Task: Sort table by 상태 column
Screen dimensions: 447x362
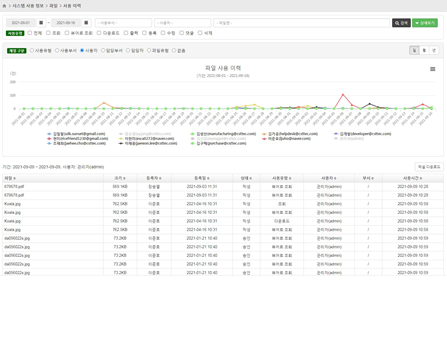Action: coord(246,178)
